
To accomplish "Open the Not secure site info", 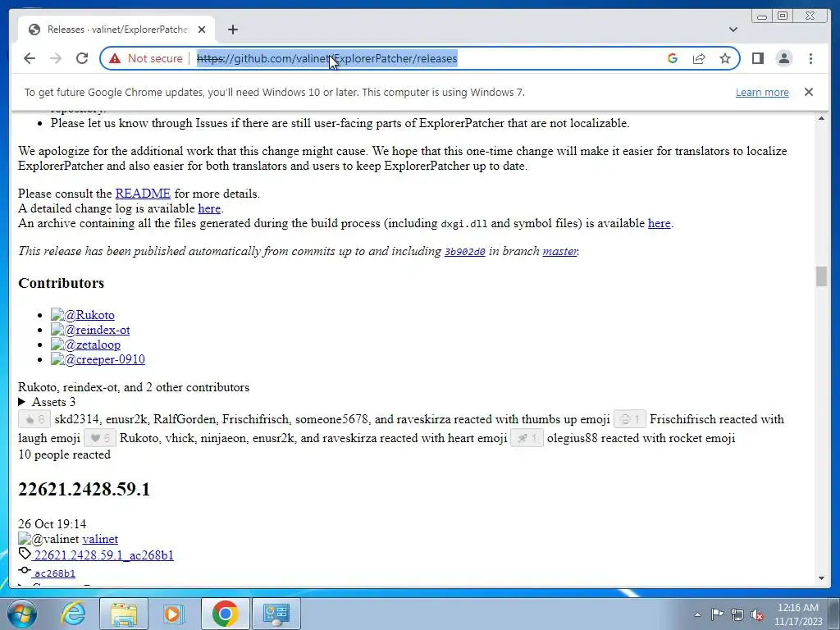I will pyautogui.click(x=146, y=58).
